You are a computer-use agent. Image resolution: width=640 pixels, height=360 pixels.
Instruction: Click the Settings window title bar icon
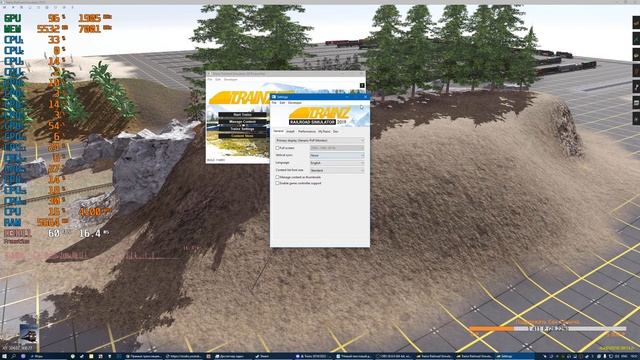(274, 97)
